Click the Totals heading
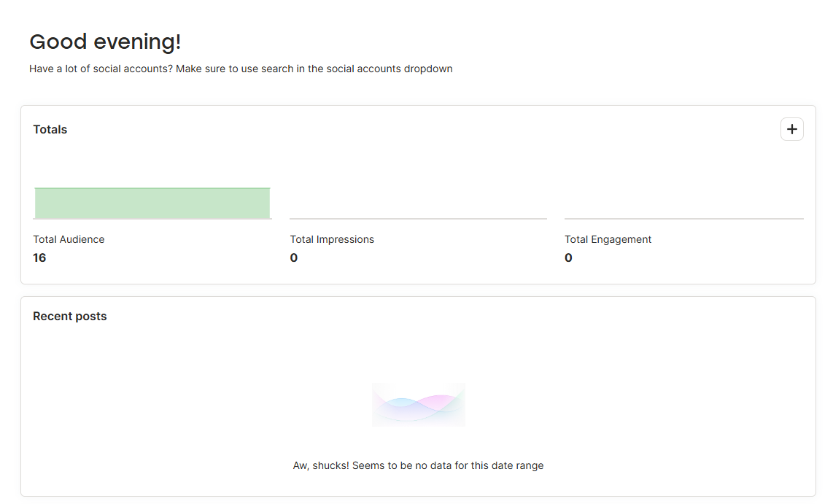 pyautogui.click(x=50, y=130)
